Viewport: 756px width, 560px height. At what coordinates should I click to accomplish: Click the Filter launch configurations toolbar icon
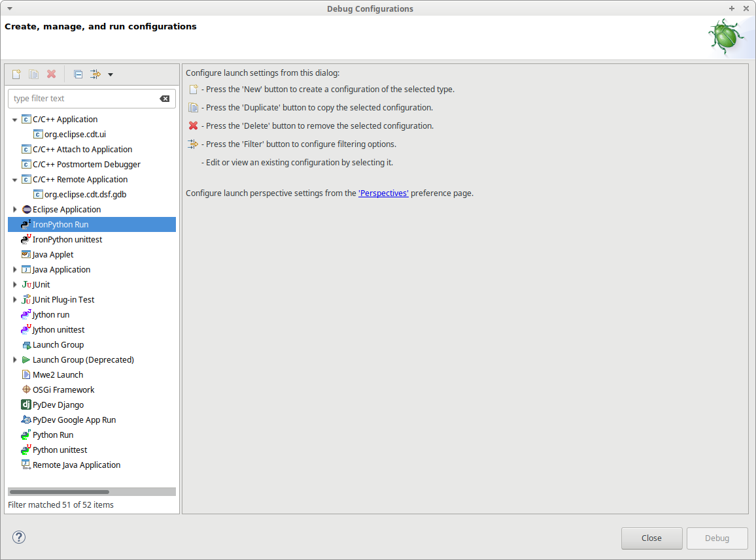pos(95,74)
